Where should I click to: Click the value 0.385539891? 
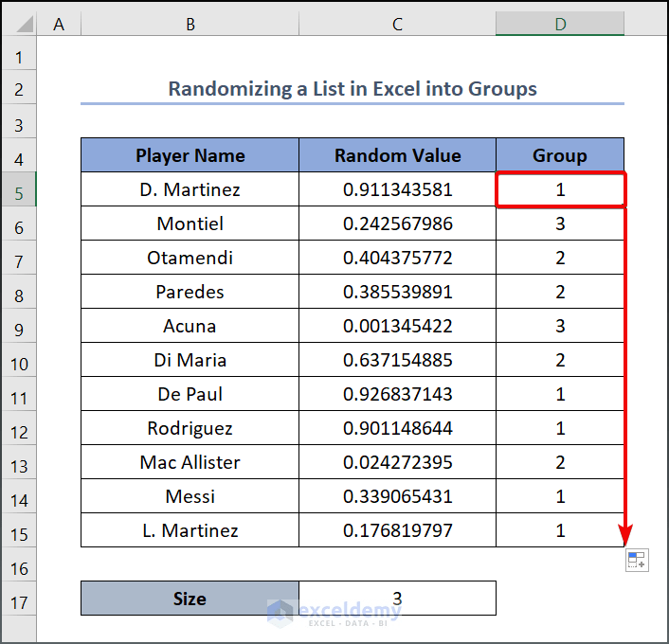pos(397,292)
